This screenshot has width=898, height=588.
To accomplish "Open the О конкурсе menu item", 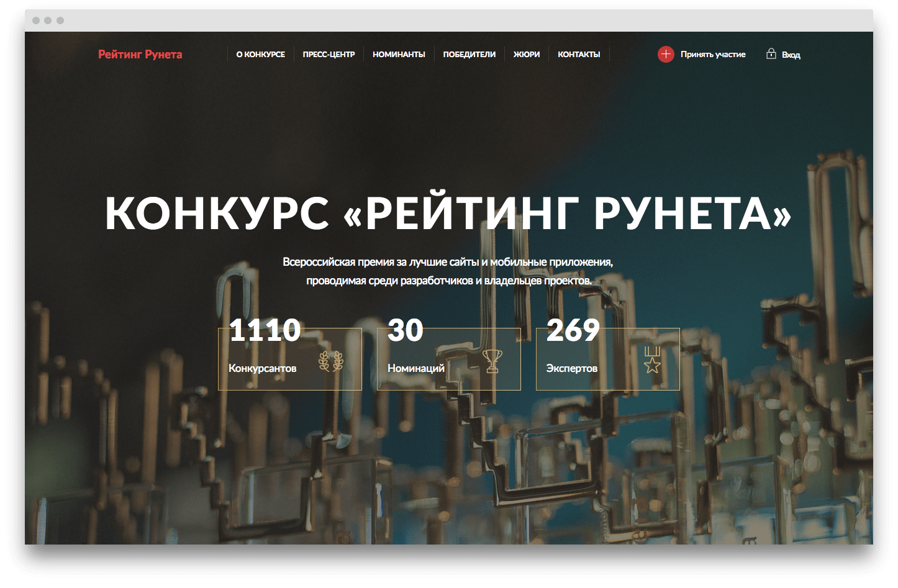I will pyautogui.click(x=261, y=55).
